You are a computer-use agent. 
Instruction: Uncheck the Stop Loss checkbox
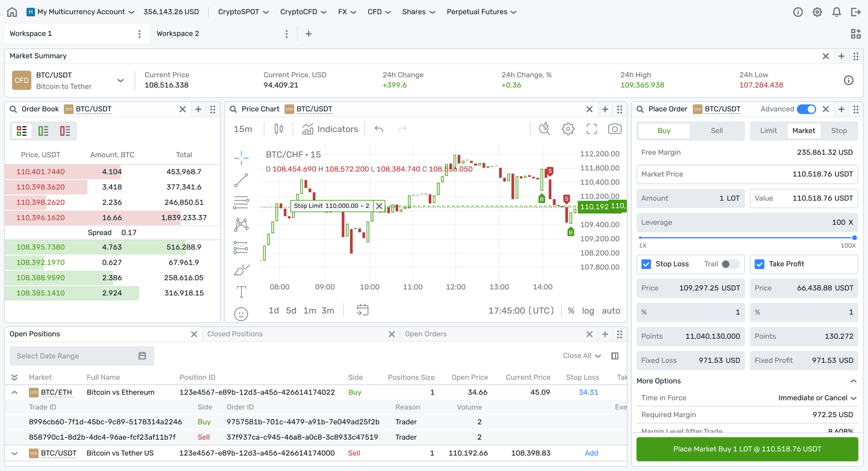coord(646,264)
